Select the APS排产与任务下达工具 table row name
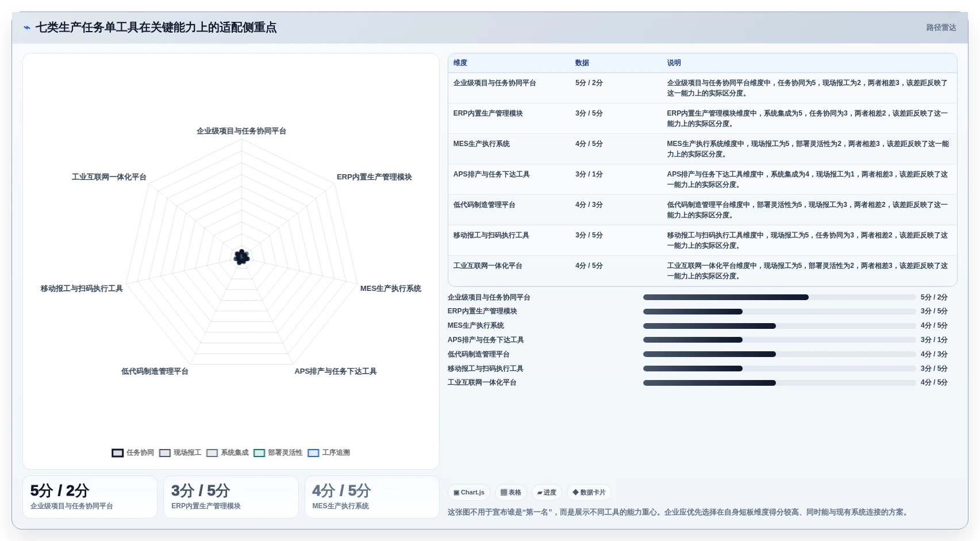The height and width of the screenshot is (541, 980). tap(491, 175)
